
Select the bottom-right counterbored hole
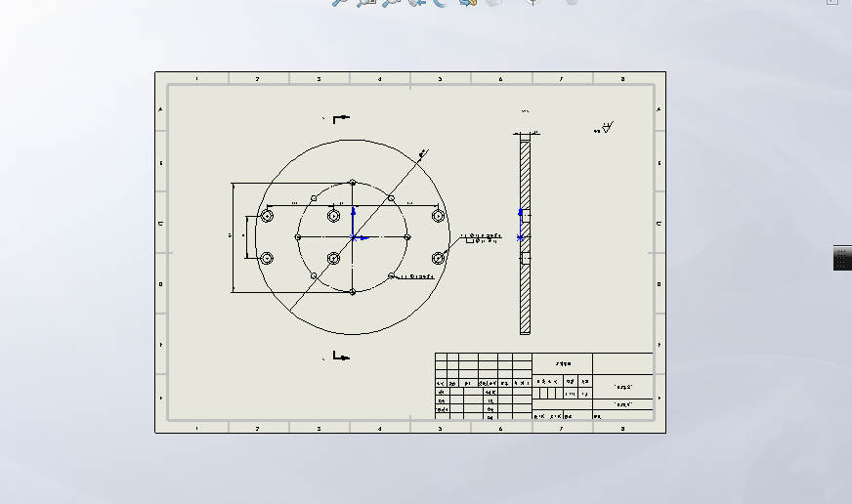pyautogui.click(x=438, y=258)
